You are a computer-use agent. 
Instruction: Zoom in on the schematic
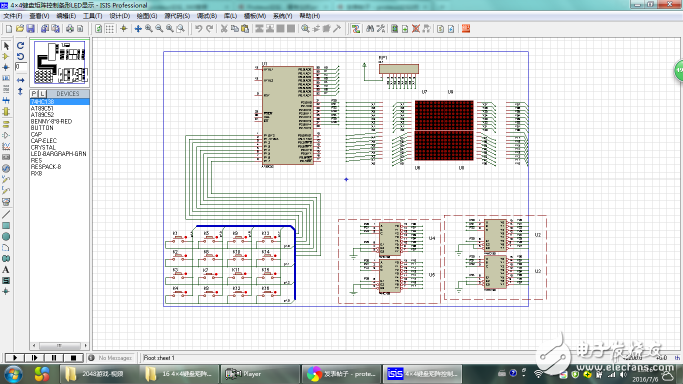pos(149,29)
